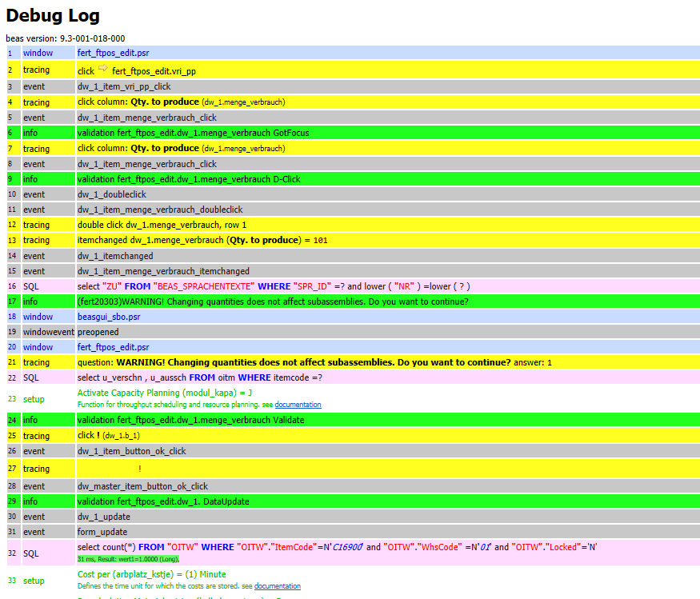Viewport: 700px width, 599px height.
Task: Click the Debug Log heading
Action: [x=52, y=15]
